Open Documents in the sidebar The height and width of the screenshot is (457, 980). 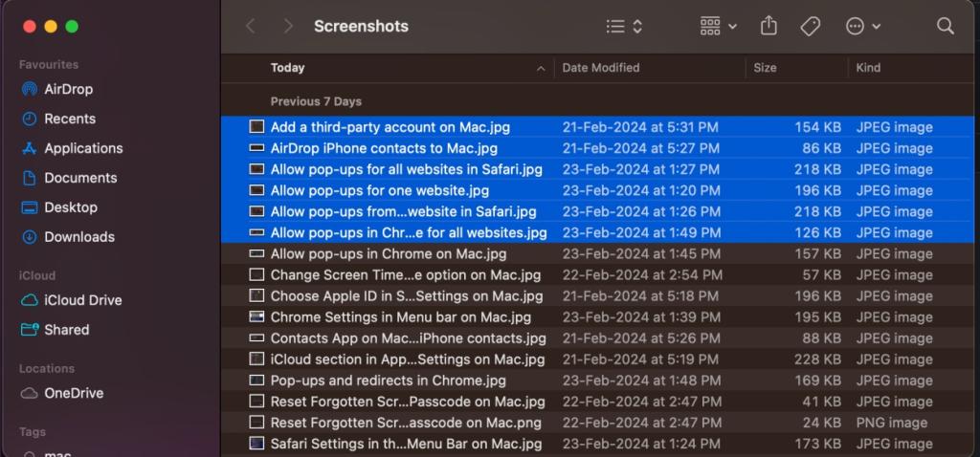pos(69,178)
